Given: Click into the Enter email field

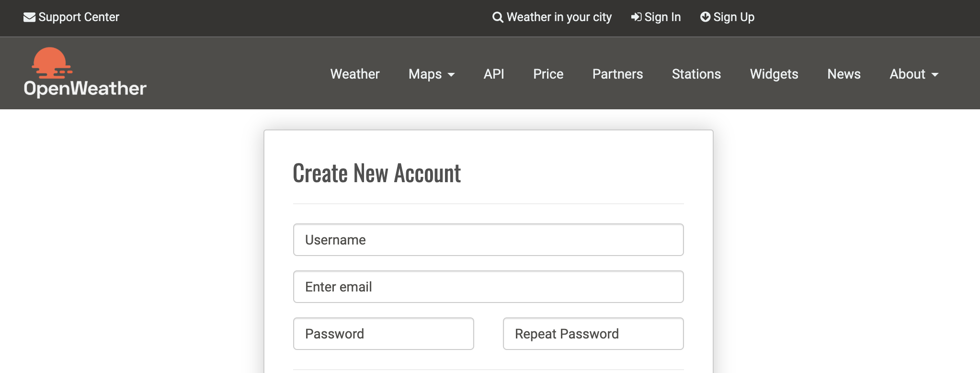Looking at the screenshot, I should [488, 287].
